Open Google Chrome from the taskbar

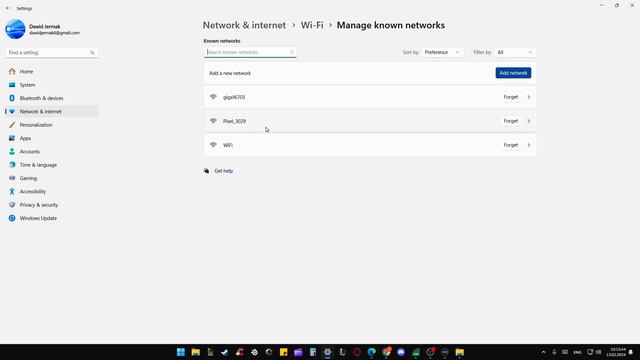[386, 352]
